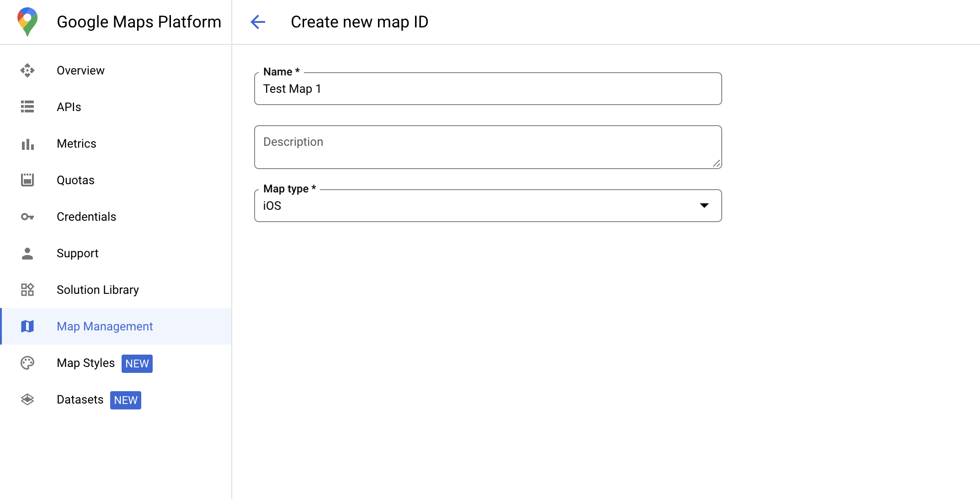980x499 pixels.
Task: Select Solution Library menu item
Action: [x=98, y=290]
